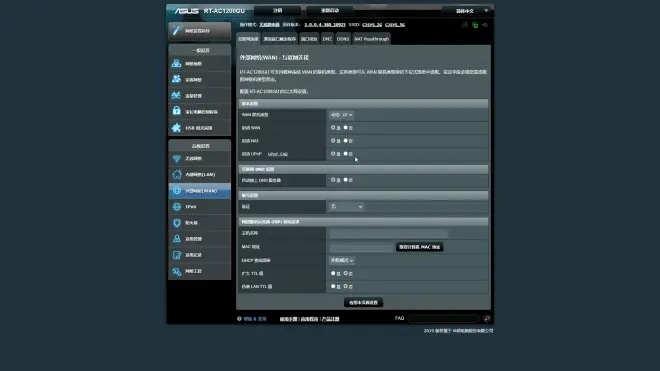Click the Apply settings button at bottom
Viewport: 660px width, 371px height.
(363, 302)
